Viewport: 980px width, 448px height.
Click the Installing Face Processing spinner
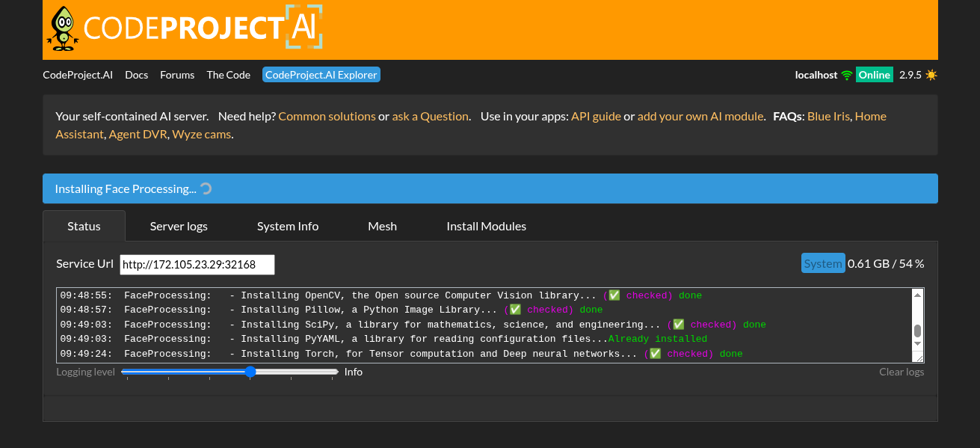point(206,188)
